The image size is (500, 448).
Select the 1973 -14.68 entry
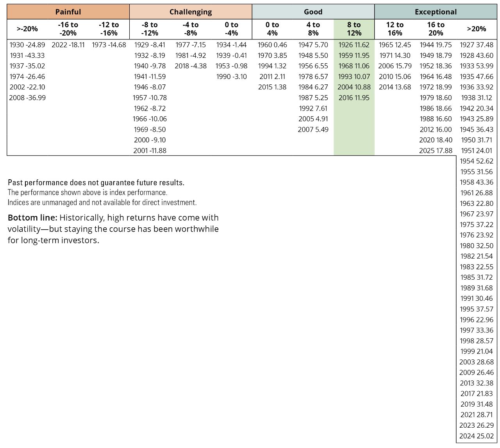pos(109,45)
